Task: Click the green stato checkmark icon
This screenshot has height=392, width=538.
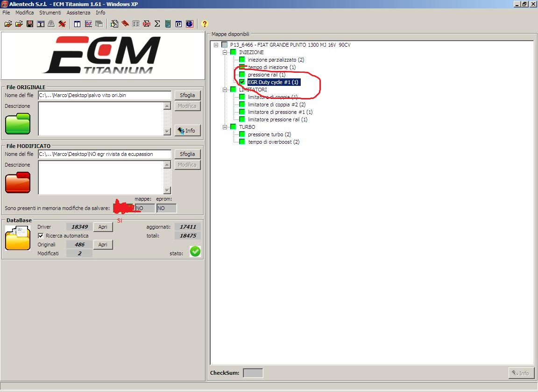Action: [x=195, y=252]
